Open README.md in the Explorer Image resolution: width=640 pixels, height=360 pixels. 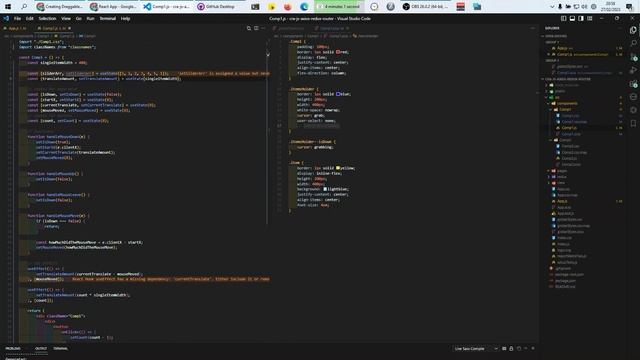point(565,287)
